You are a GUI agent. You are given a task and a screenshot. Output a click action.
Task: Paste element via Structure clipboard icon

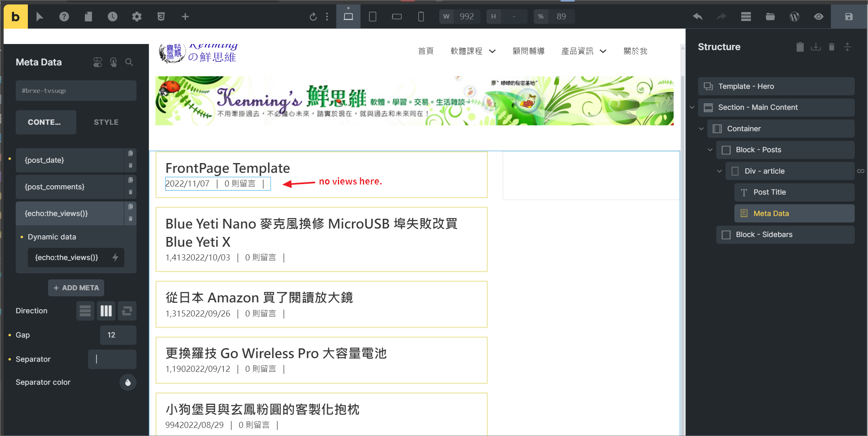(x=800, y=47)
